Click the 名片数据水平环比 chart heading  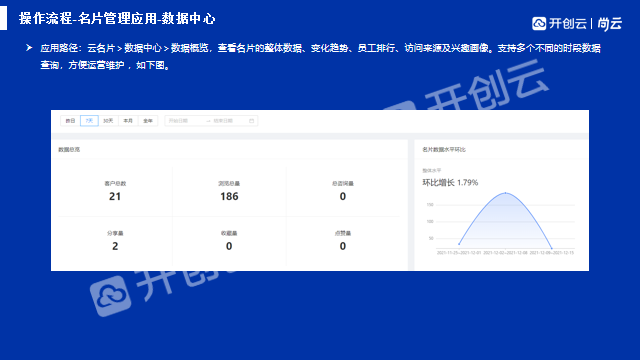tap(444, 150)
